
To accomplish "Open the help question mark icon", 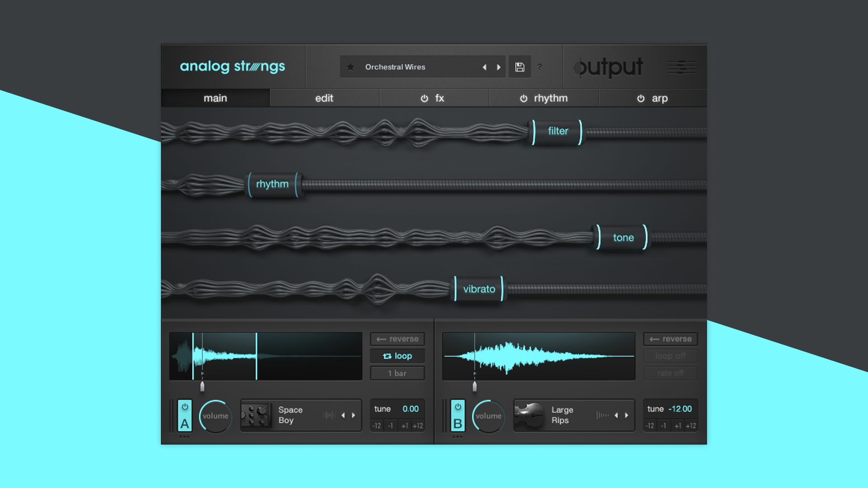I will (540, 67).
